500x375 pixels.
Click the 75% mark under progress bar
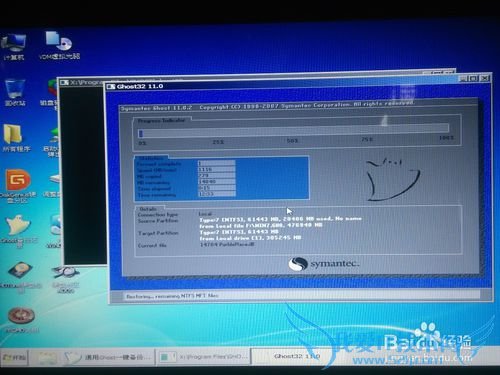[x=367, y=139]
